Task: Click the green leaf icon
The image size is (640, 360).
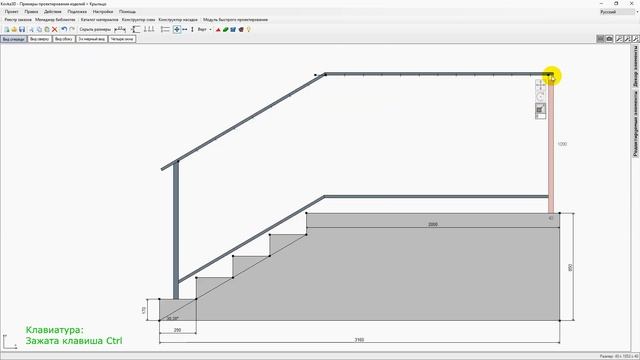Action: [225, 29]
